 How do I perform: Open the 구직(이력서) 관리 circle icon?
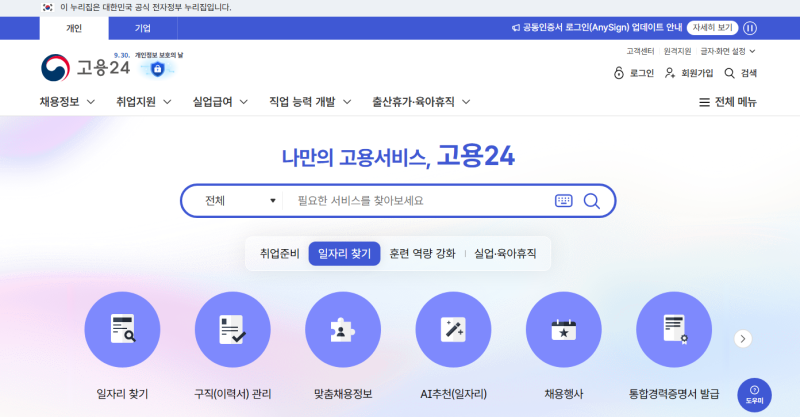[233, 329]
